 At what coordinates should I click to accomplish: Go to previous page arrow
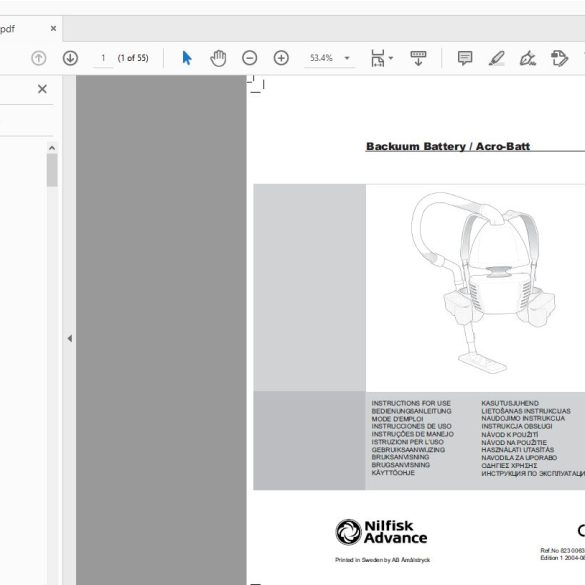tap(38, 58)
